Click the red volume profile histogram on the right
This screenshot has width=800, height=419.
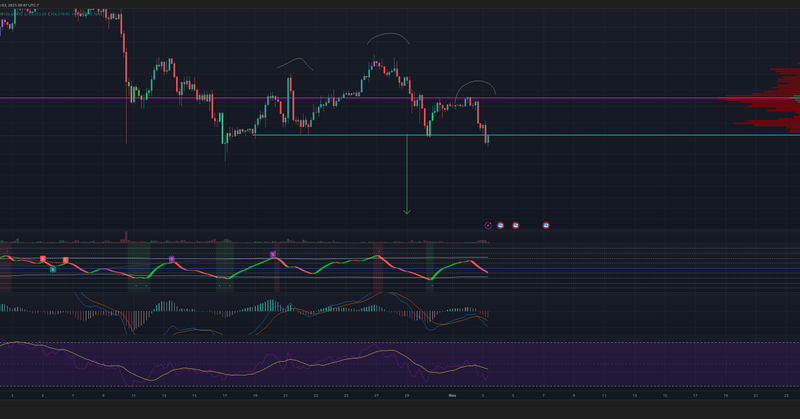[x=770, y=98]
